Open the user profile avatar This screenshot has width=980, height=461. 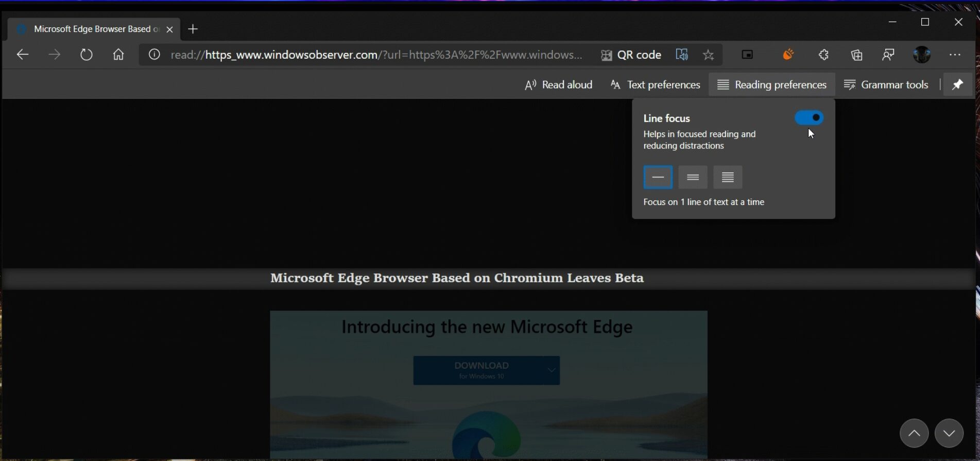(922, 55)
